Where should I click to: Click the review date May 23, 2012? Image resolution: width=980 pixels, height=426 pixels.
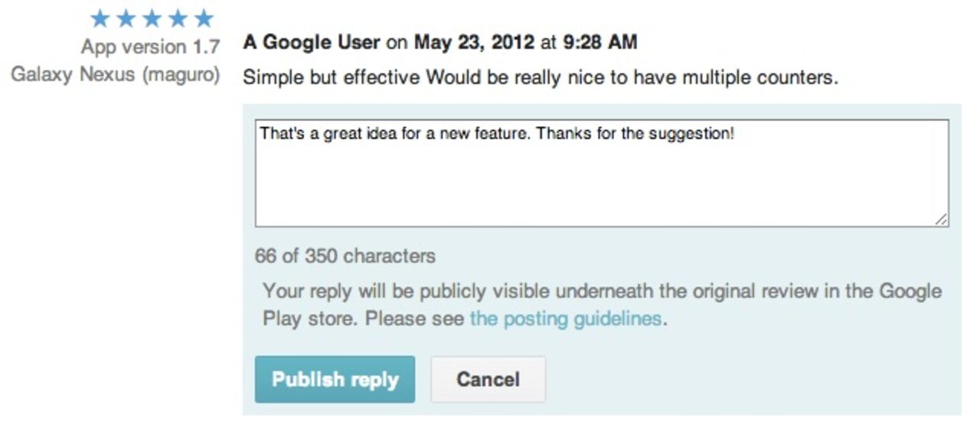[x=474, y=42]
